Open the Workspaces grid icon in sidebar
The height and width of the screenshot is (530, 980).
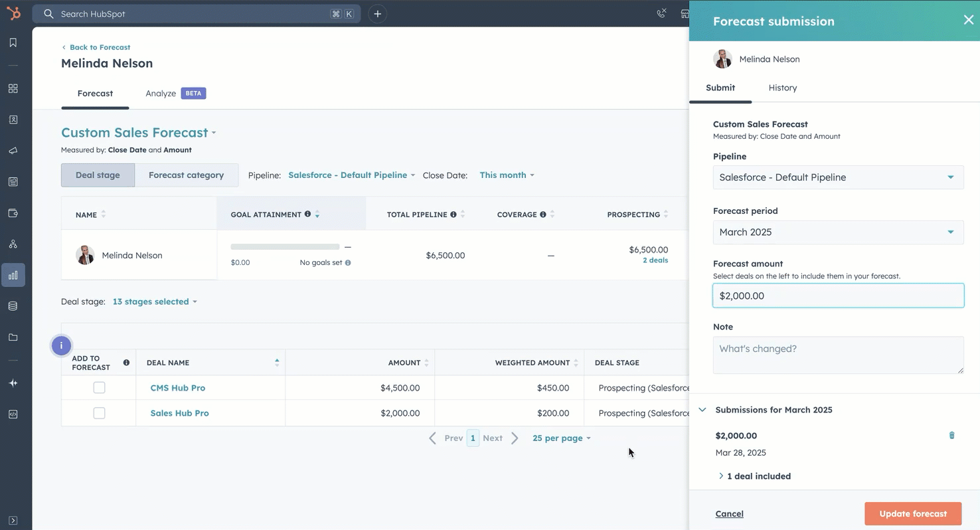click(13, 88)
